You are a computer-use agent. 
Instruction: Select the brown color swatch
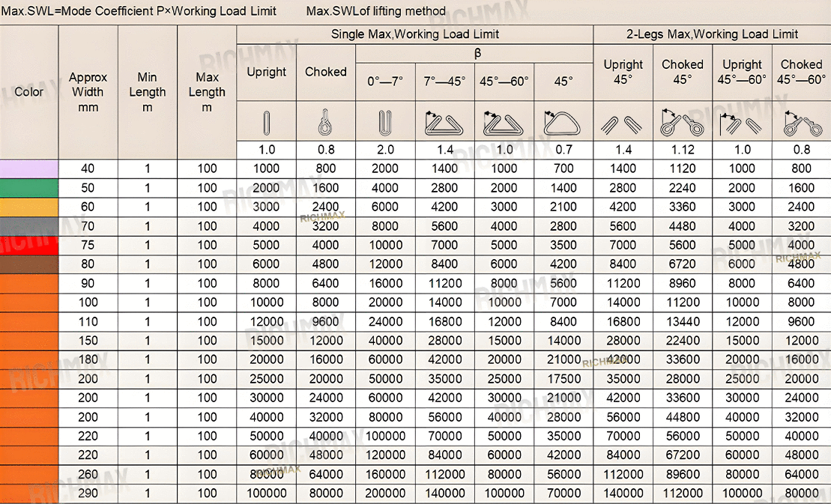pyautogui.click(x=29, y=264)
